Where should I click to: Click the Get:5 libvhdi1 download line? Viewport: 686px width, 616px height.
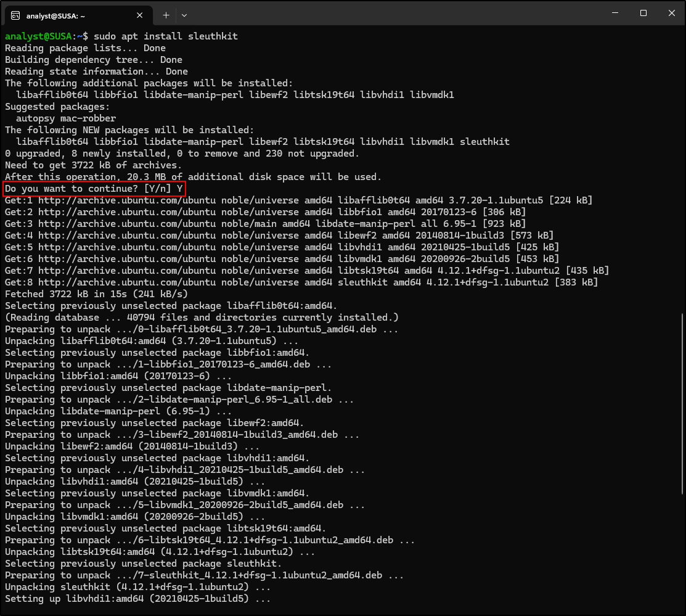tap(282, 247)
